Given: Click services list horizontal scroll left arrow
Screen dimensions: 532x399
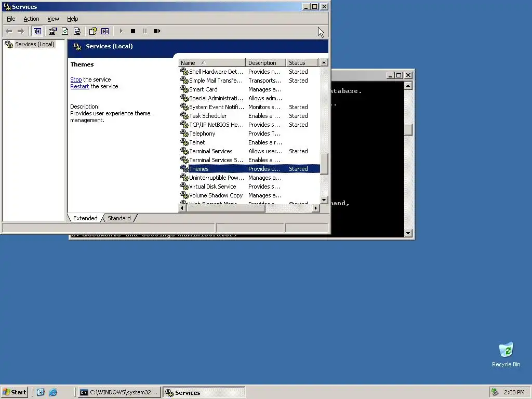Looking at the screenshot, I should pos(182,208).
